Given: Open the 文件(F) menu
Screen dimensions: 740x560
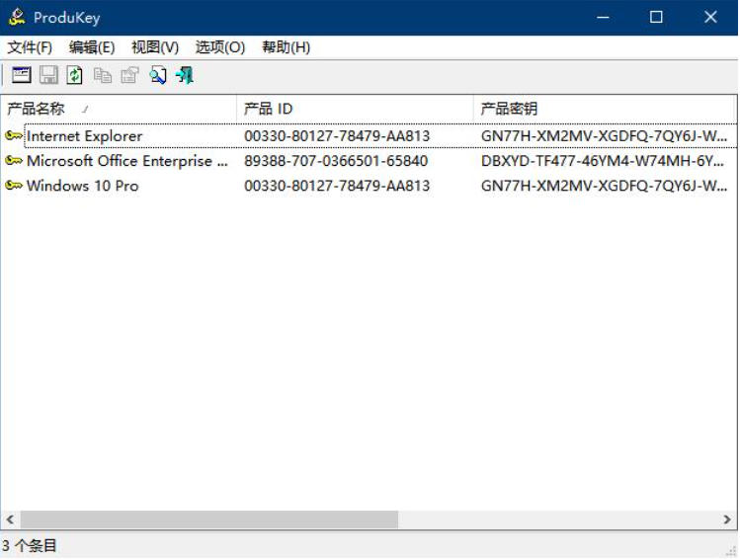Looking at the screenshot, I should click(x=30, y=47).
